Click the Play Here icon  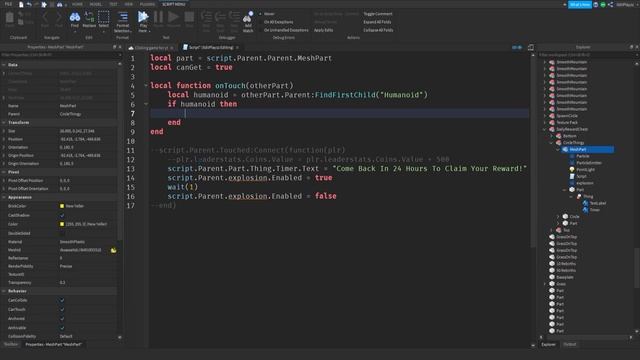[143, 17]
